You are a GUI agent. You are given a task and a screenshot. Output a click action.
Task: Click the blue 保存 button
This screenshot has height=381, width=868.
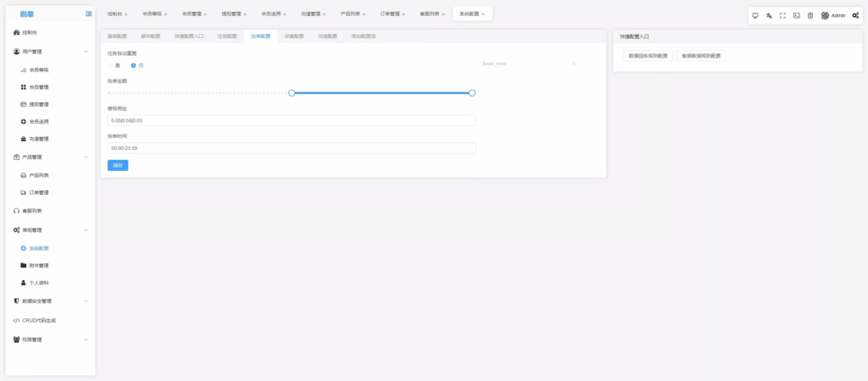click(118, 165)
